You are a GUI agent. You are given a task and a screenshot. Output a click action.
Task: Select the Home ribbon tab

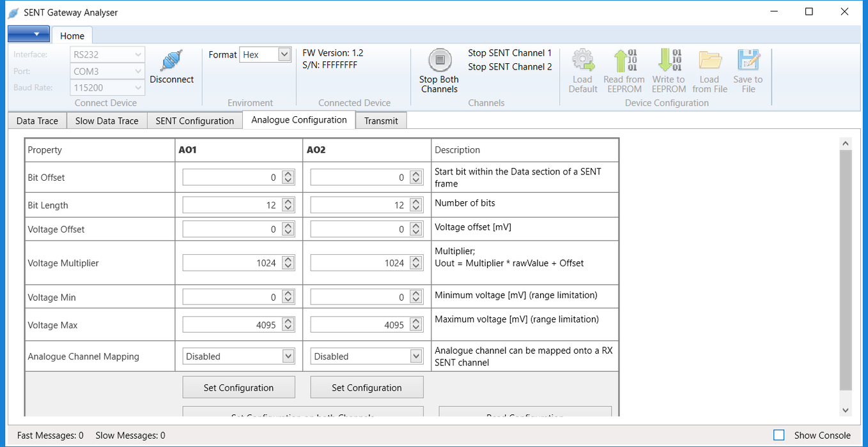click(x=72, y=36)
